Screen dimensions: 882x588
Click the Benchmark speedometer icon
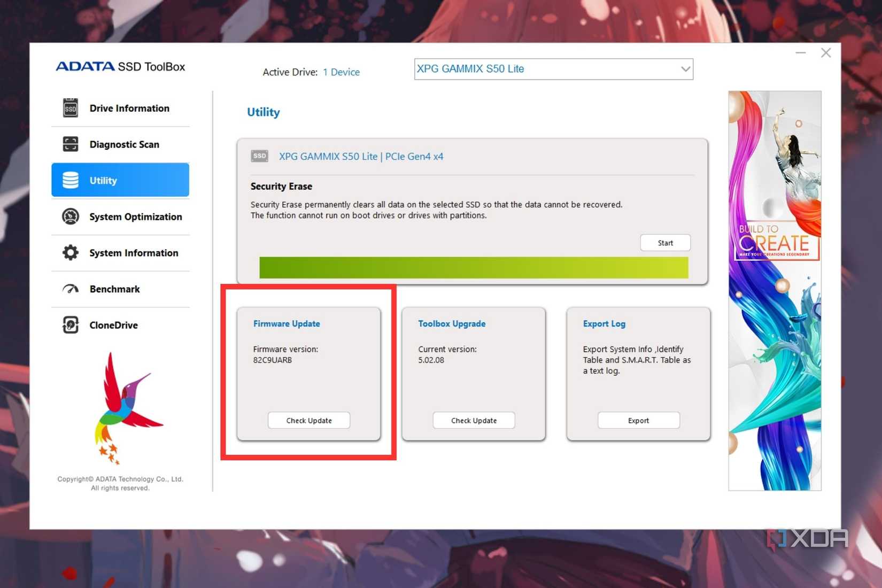[x=70, y=289]
